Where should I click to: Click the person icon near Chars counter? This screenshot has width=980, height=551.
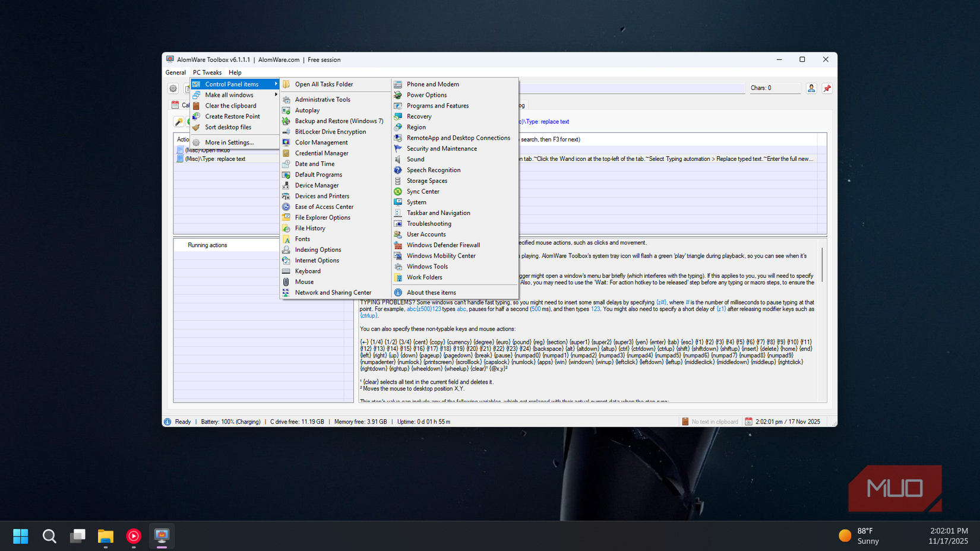coord(812,88)
